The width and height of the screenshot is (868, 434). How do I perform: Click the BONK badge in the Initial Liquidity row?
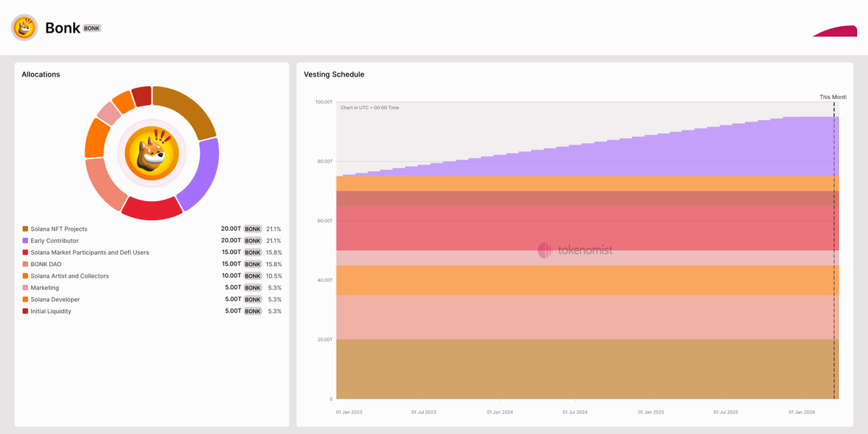[252, 311]
